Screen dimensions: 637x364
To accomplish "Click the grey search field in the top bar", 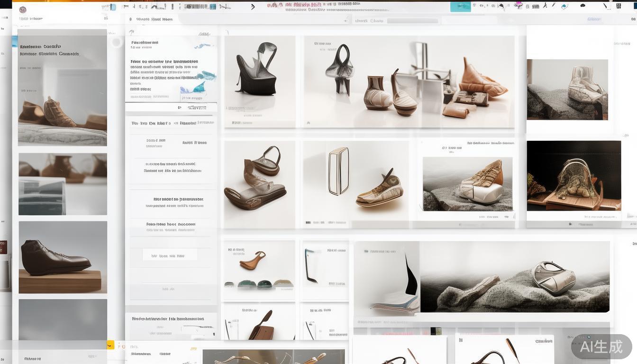I will point(412,21).
